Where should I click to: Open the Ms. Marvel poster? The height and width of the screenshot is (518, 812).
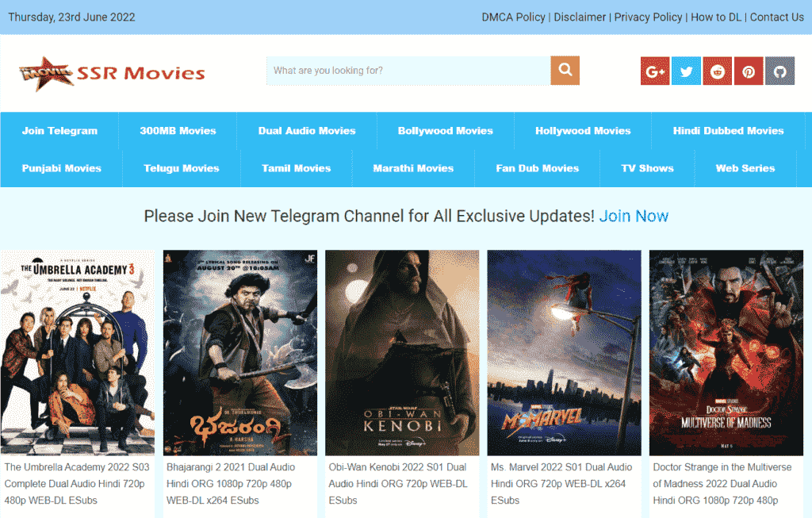pos(565,353)
